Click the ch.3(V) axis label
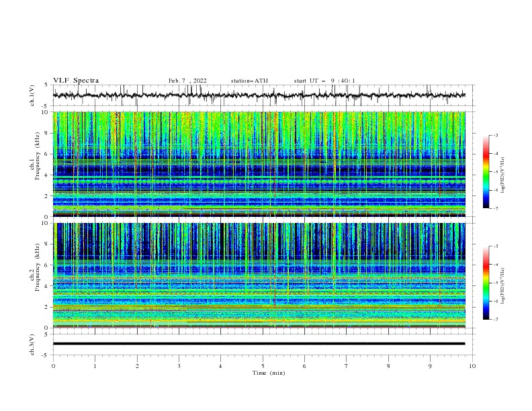532x411 pixels. coord(32,345)
